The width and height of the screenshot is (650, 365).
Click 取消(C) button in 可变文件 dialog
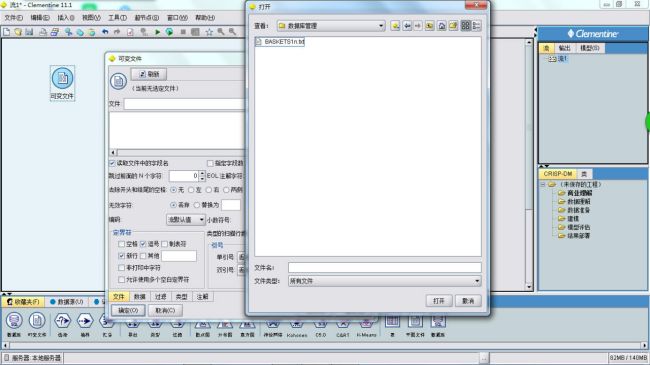[x=165, y=310]
